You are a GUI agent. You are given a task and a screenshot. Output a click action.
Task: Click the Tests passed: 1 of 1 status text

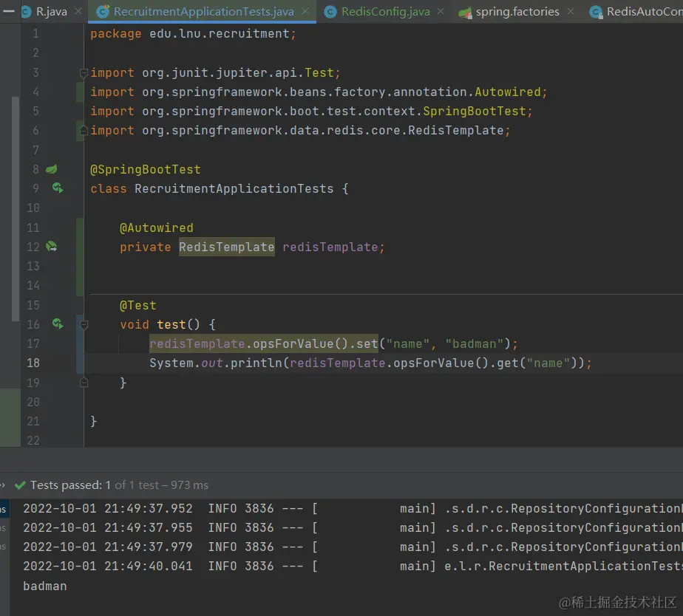(119, 485)
